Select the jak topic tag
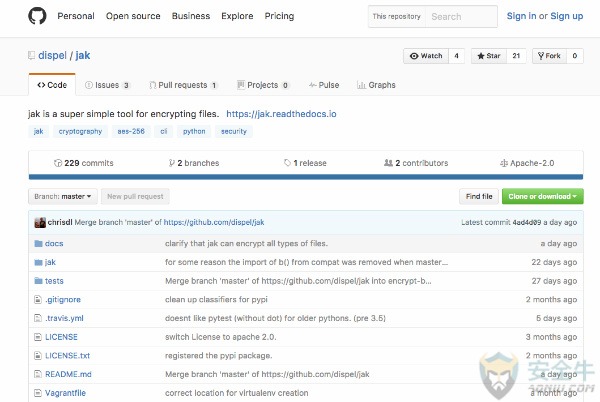 click(x=38, y=132)
